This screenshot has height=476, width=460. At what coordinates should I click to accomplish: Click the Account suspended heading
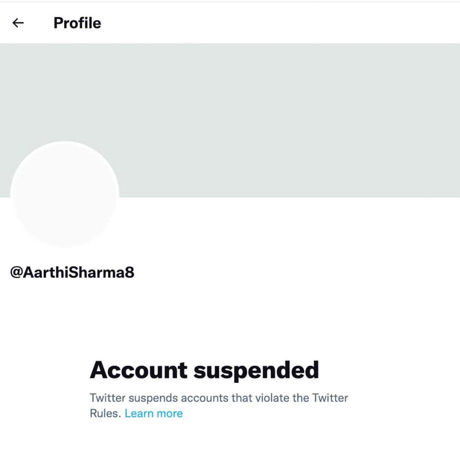point(204,370)
